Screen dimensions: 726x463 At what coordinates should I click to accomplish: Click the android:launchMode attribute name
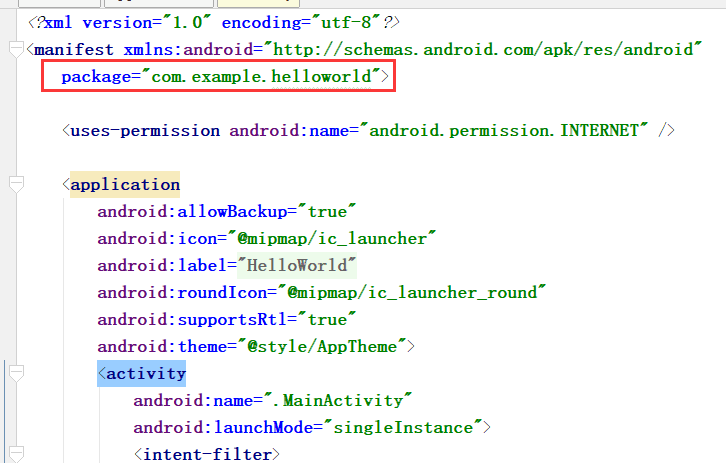[x=223, y=427]
